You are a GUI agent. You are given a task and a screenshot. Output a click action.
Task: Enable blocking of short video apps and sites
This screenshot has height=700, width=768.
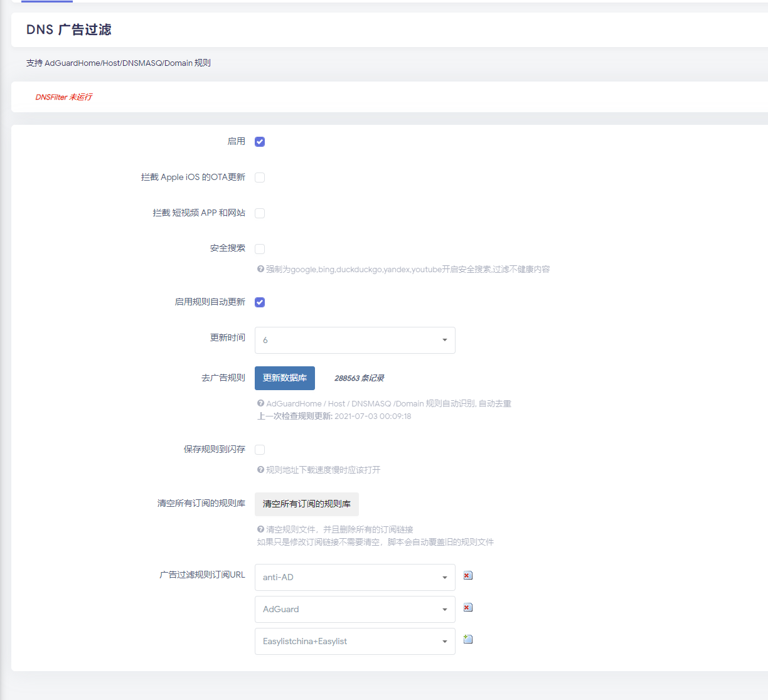coord(260,213)
